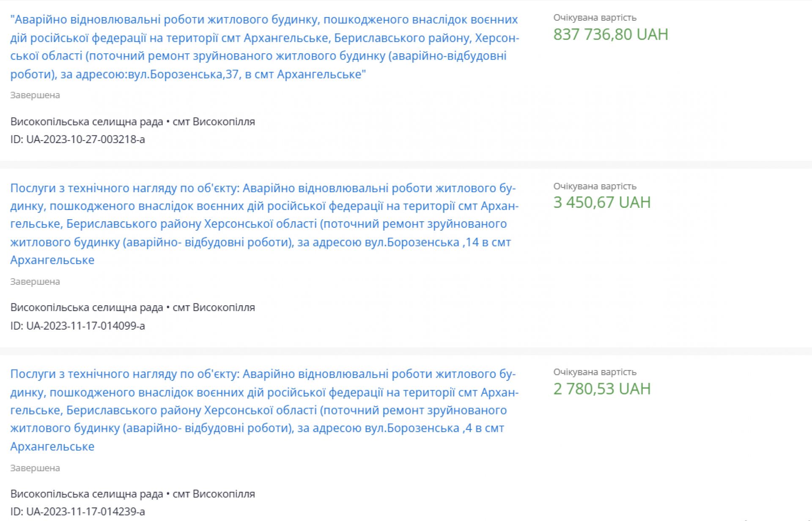Open technical supervision tender for Борозенська ,4

264,410
